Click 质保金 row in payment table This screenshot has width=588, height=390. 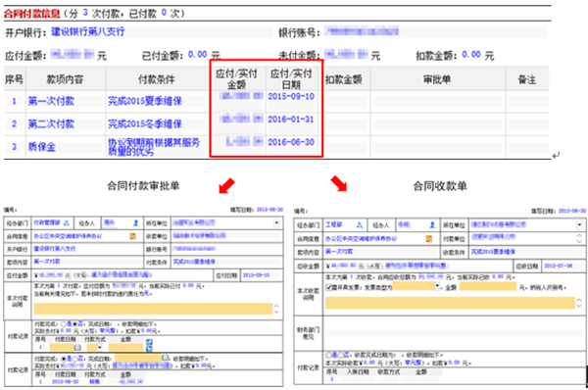click(41, 147)
